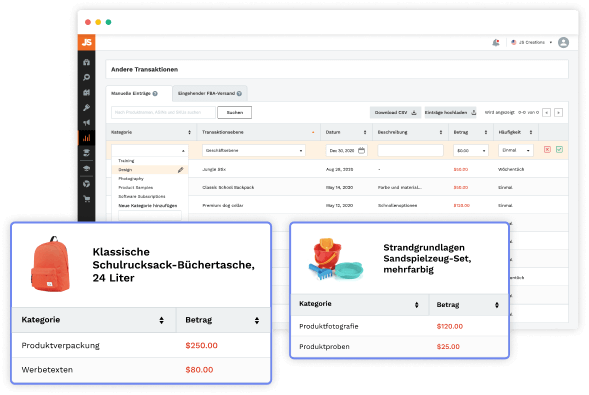Click Download CSV button
The width and height of the screenshot is (589, 395).
click(x=395, y=112)
